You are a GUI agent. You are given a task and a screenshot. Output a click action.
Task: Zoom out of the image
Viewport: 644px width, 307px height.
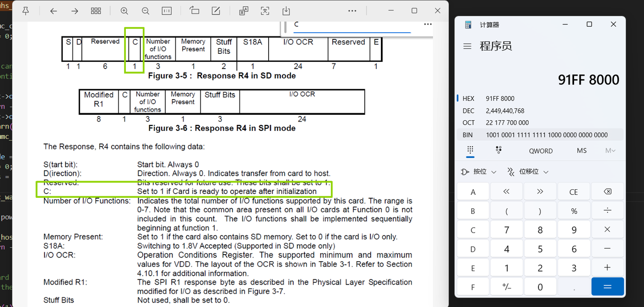(145, 11)
